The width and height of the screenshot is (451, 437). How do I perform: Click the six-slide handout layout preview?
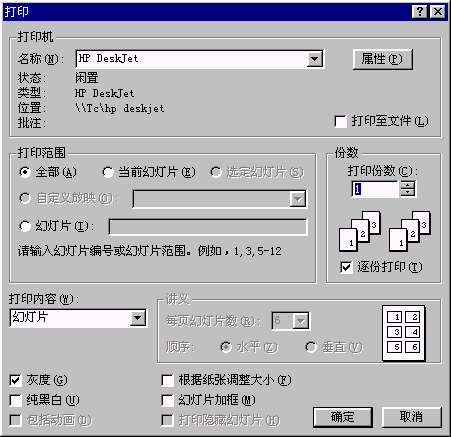click(x=403, y=333)
